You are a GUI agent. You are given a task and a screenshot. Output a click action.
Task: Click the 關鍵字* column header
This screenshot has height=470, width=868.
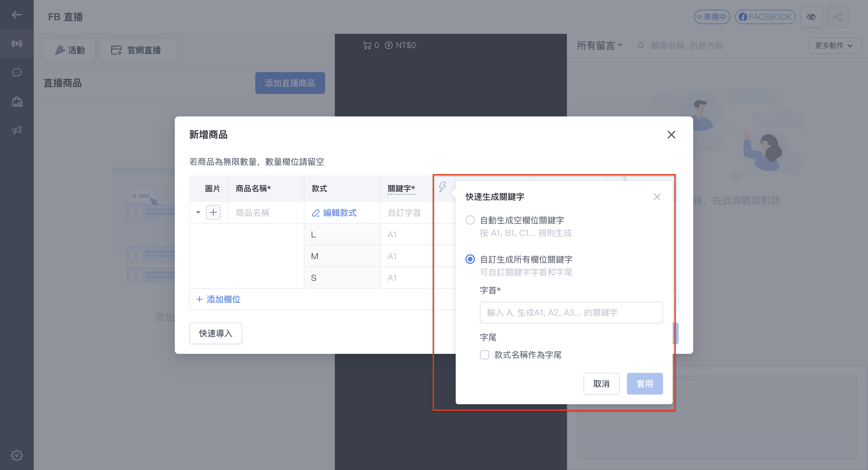coord(401,189)
